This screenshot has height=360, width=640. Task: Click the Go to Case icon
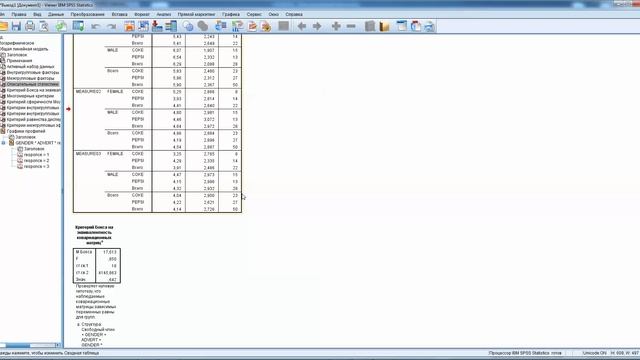coord(143,27)
